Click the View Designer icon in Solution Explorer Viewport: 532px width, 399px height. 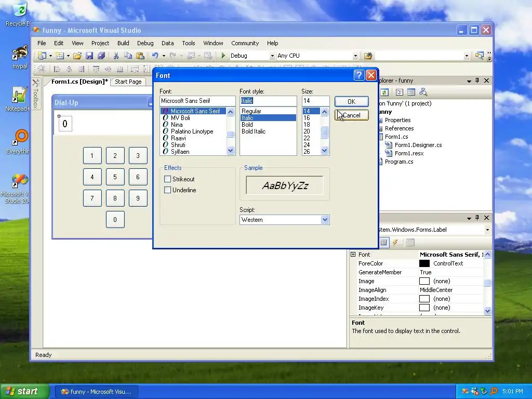411,92
